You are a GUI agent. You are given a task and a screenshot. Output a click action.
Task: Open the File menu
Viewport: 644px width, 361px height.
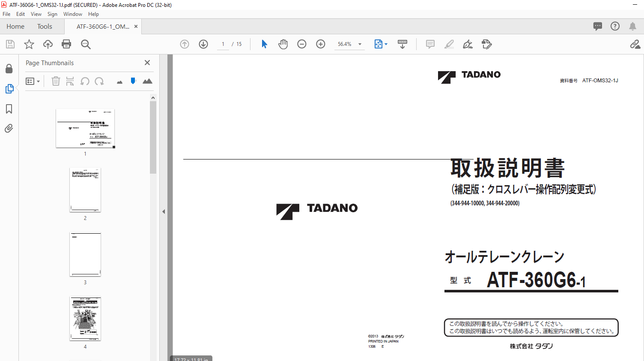[6, 14]
